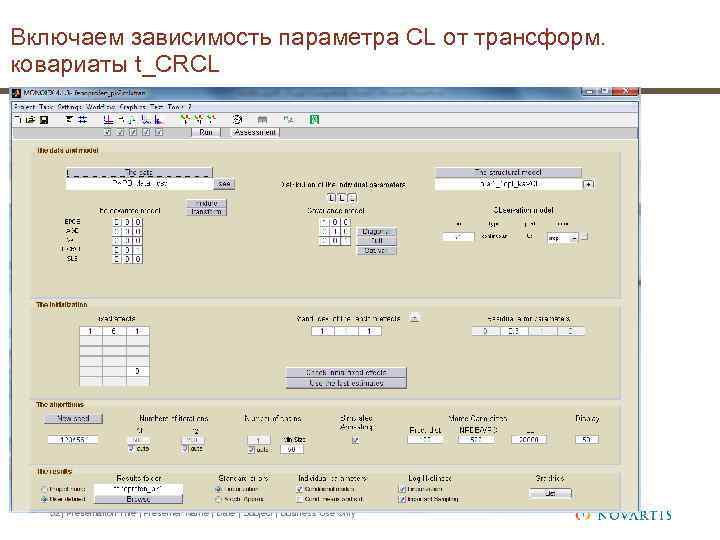Open the Workflow menu

(x=101, y=107)
